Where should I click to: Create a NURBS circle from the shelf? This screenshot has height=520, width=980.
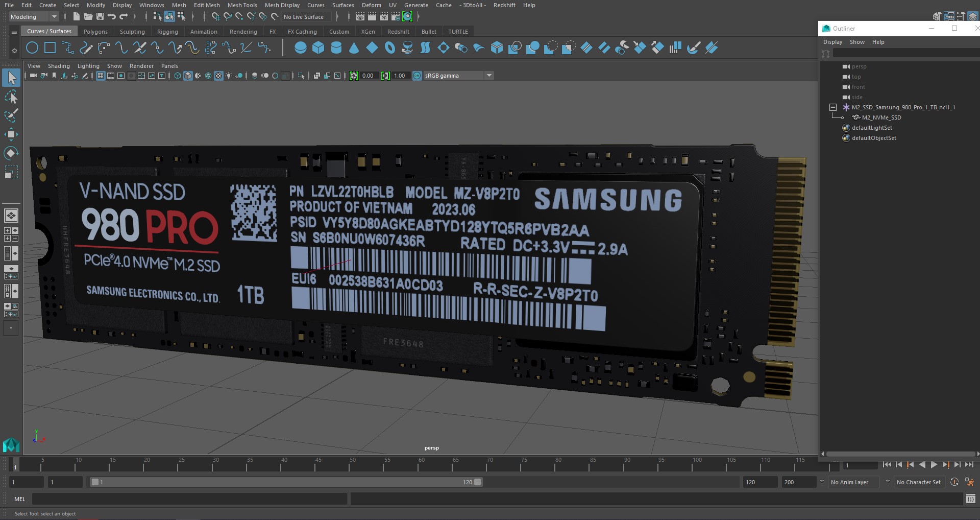point(32,48)
